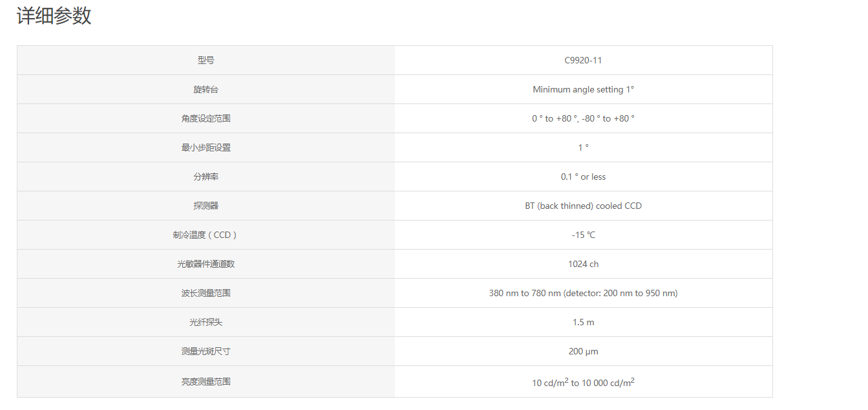Click Minimum angle setting 1° value
Image resolution: width=868 pixels, height=410 pixels.
coord(583,89)
